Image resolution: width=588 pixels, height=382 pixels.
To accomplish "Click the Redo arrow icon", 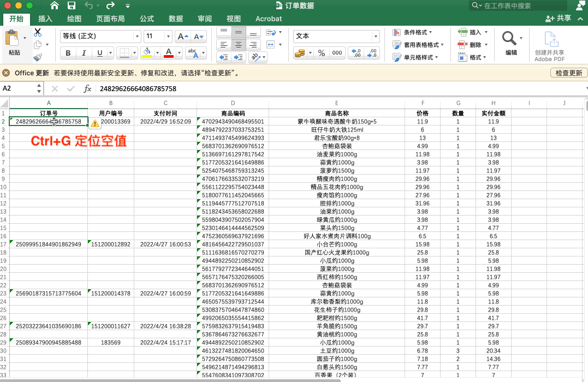I will point(110,5).
